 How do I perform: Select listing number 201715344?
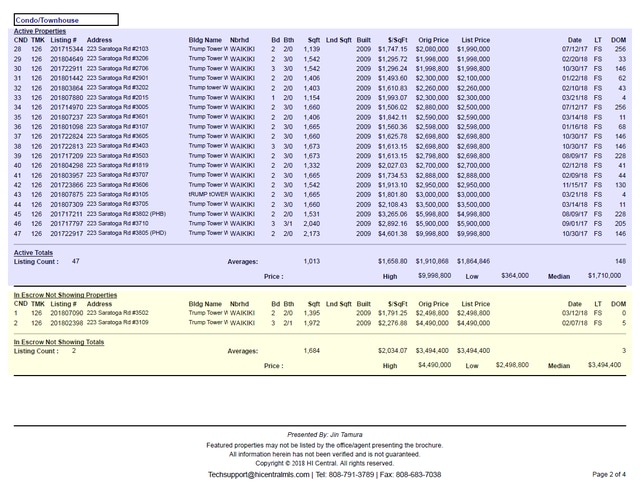click(67, 48)
